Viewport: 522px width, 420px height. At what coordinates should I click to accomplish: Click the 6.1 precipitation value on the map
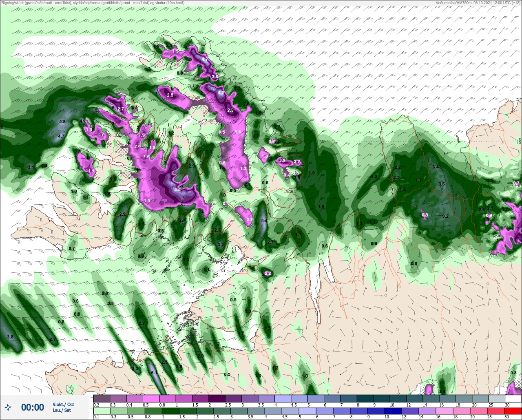click(154, 373)
